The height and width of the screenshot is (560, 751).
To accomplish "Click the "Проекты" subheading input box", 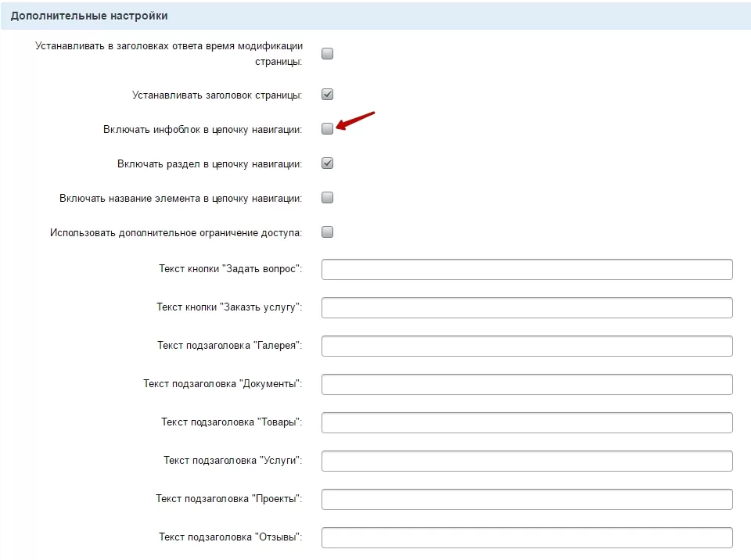I will 526,499.
